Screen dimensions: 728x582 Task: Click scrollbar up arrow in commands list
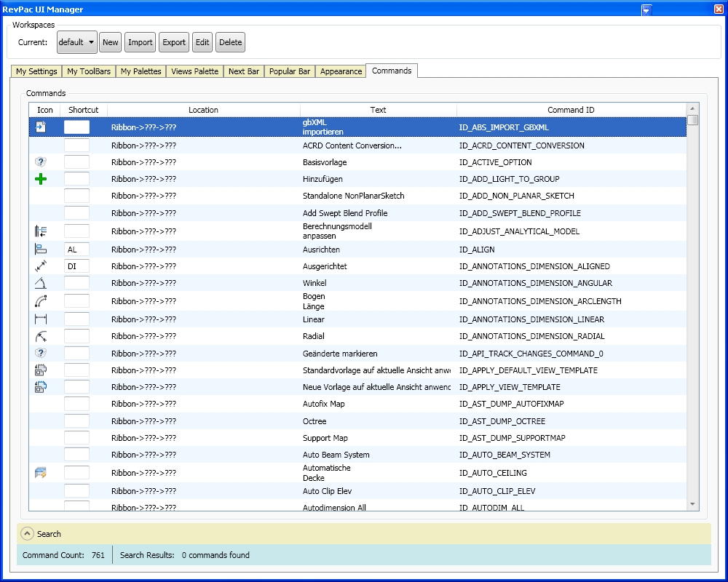[x=692, y=108]
